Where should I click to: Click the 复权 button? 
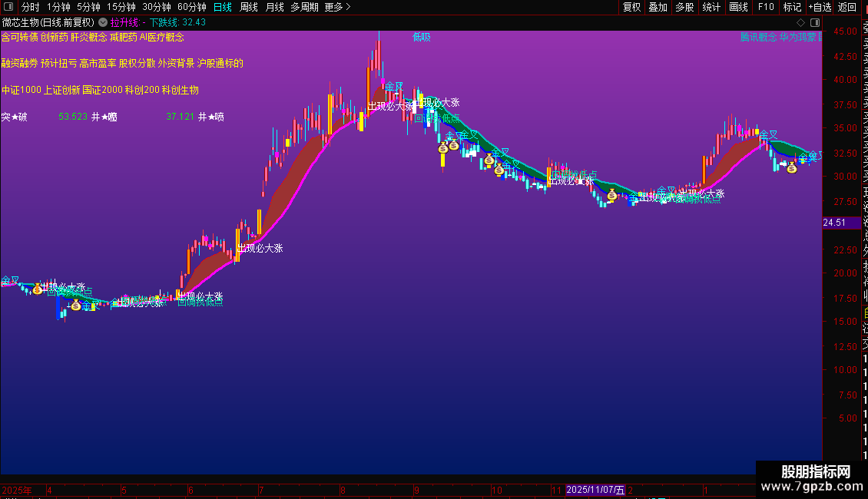pos(631,7)
